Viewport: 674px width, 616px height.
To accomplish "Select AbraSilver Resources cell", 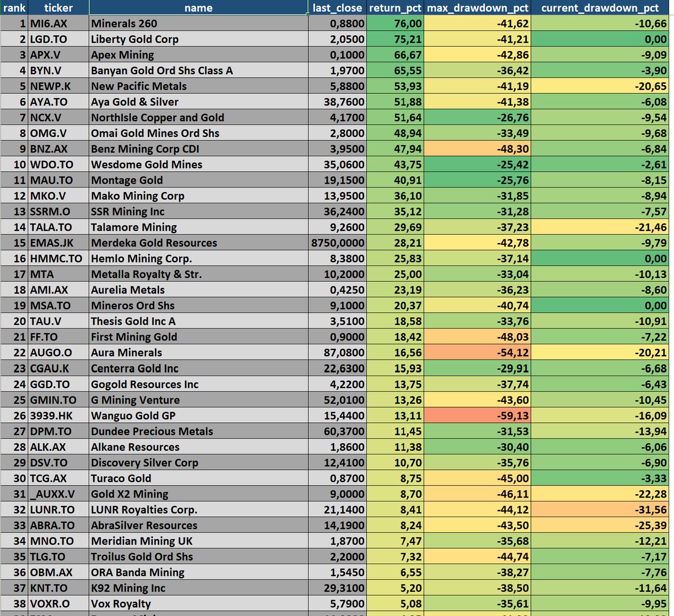I will tap(198, 526).
